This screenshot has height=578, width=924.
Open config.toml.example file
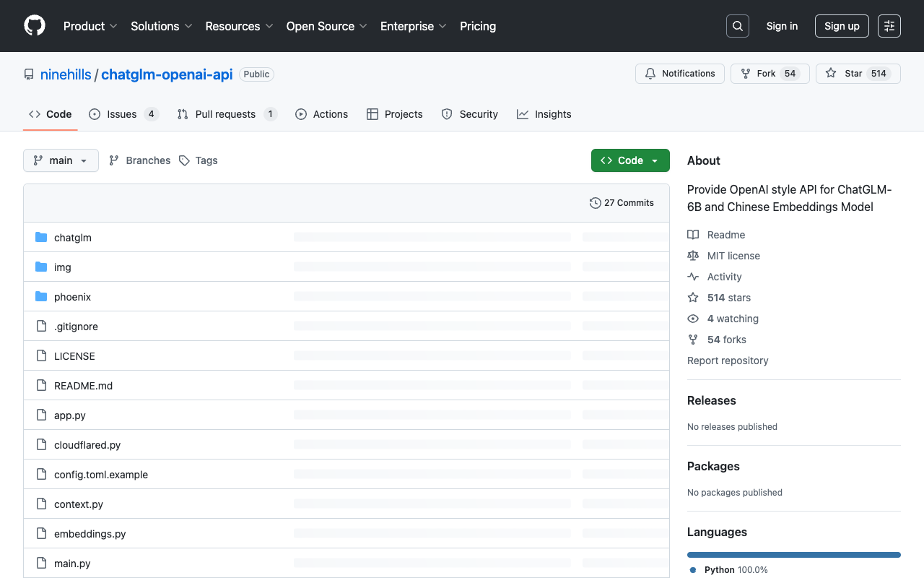[101, 475]
